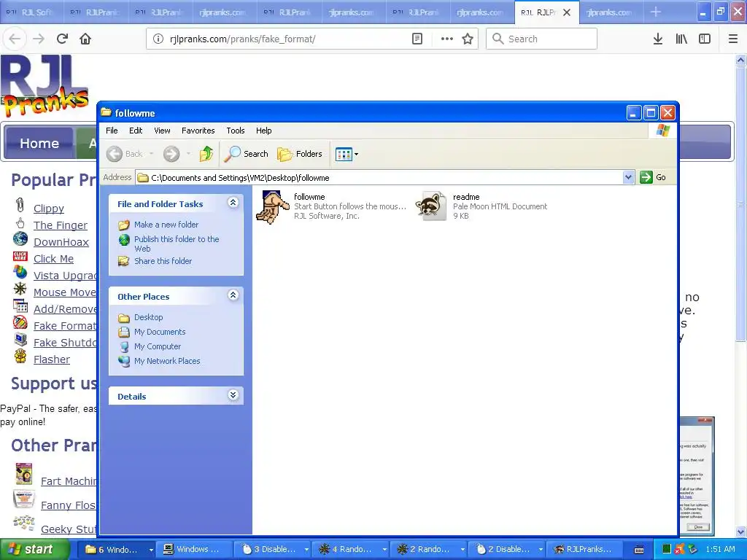This screenshot has height=560, width=747.
Task: Expand the Details panel
Action: (x=233, y=395)
